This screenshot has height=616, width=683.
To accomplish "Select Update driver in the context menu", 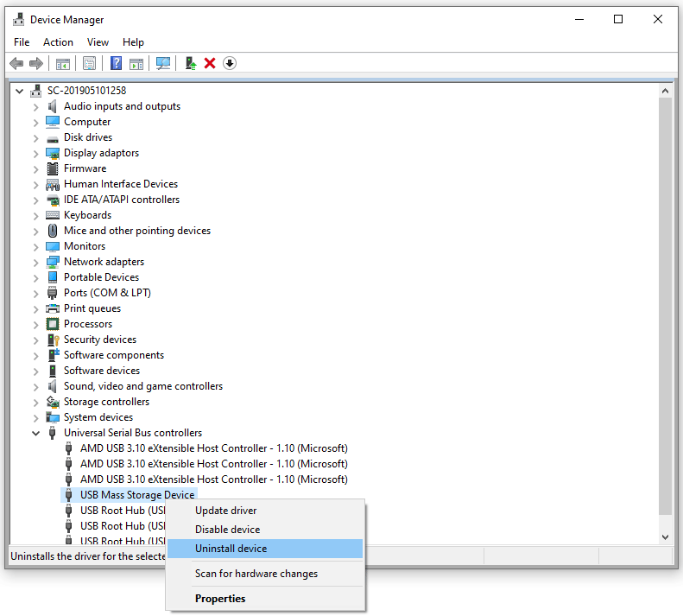I will tap(225, 511).
